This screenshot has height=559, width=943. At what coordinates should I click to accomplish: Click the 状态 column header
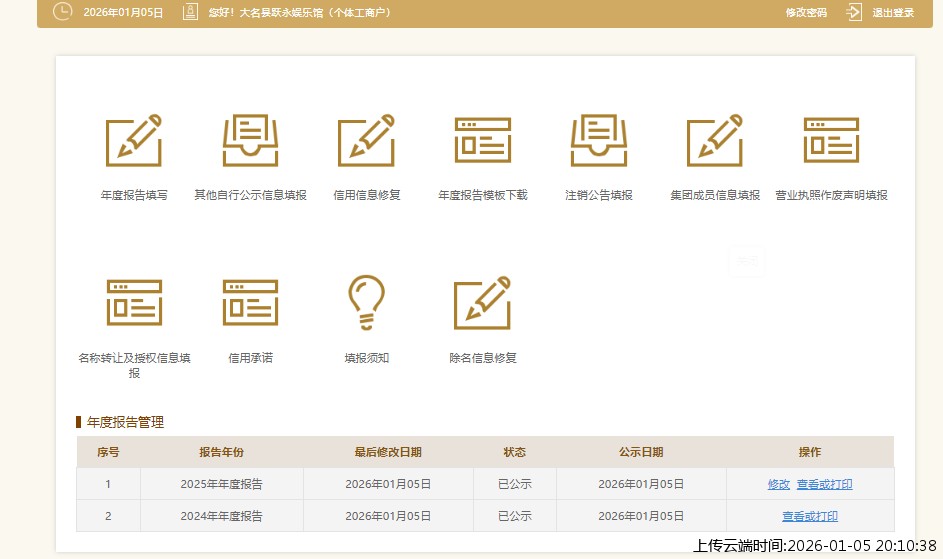[x=515, y=452]
